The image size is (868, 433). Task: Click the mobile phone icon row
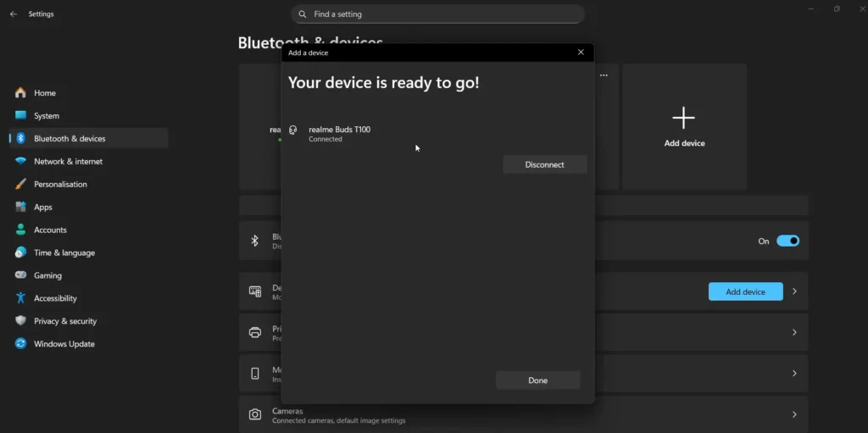(x=255, y=373)
